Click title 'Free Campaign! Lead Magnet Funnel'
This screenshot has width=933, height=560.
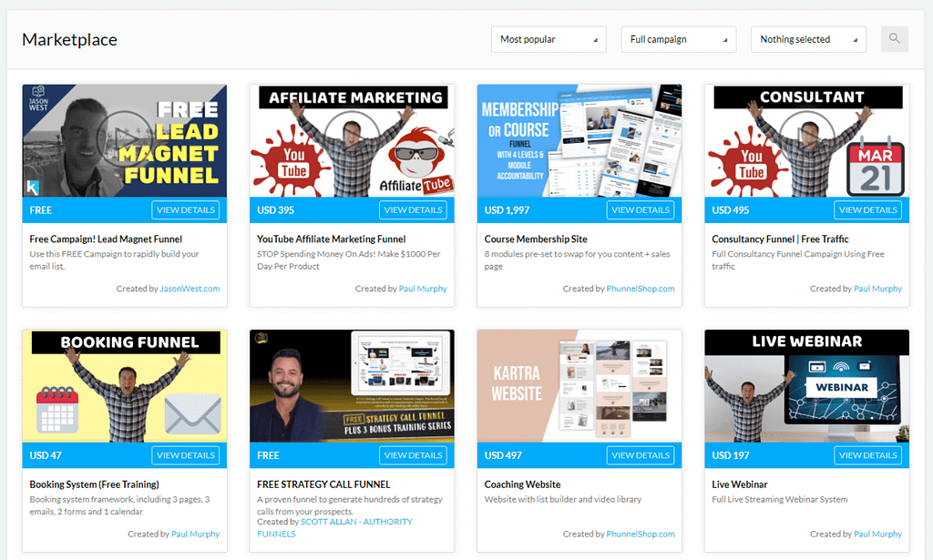point(106,239)
